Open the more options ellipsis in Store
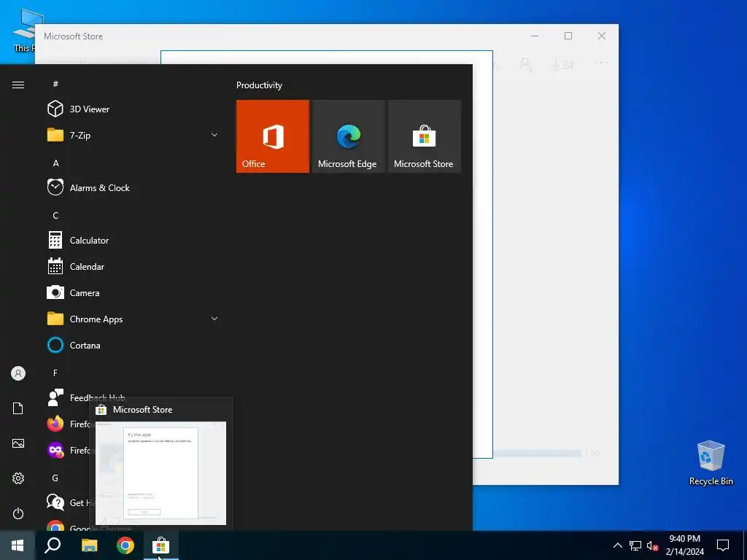The height and width of the screenshot is (560, 747). click(x=601, y=63)
